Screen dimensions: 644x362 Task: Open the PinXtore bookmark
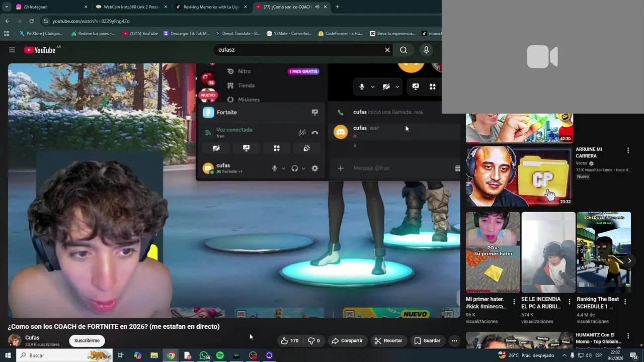pos(41,34)
